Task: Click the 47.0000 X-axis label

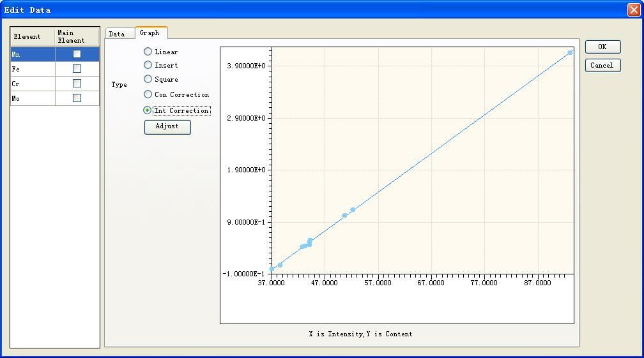Action: (324, 283)
